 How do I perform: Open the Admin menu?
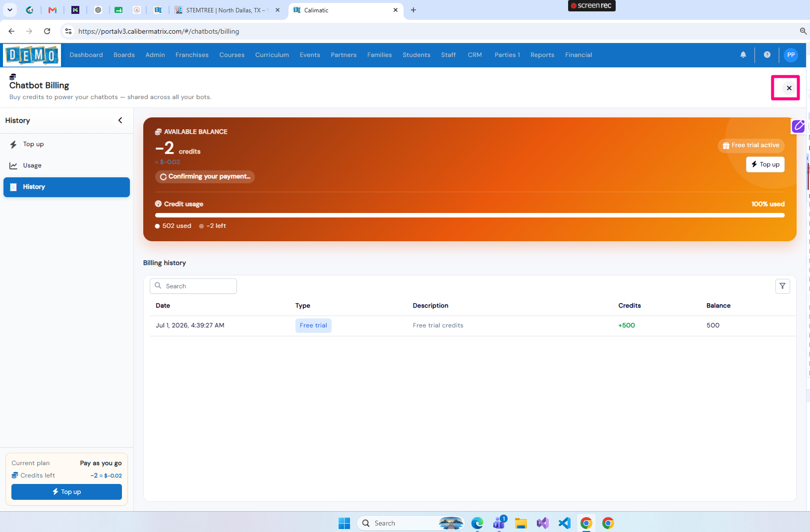pos(155,55)
